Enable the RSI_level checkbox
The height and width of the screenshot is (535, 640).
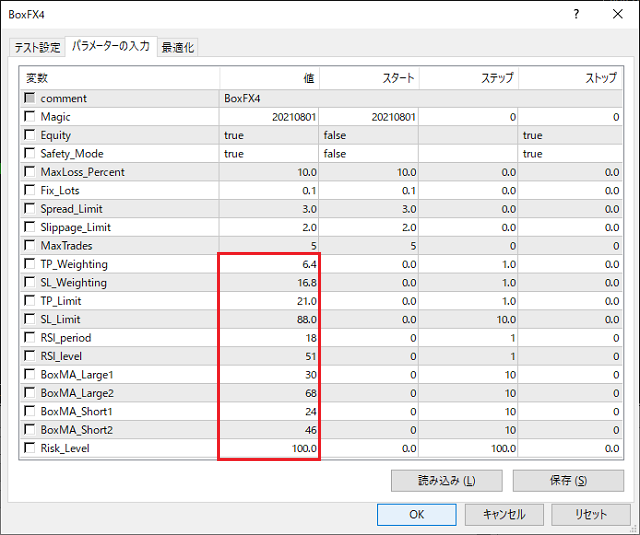coord(29,356)
